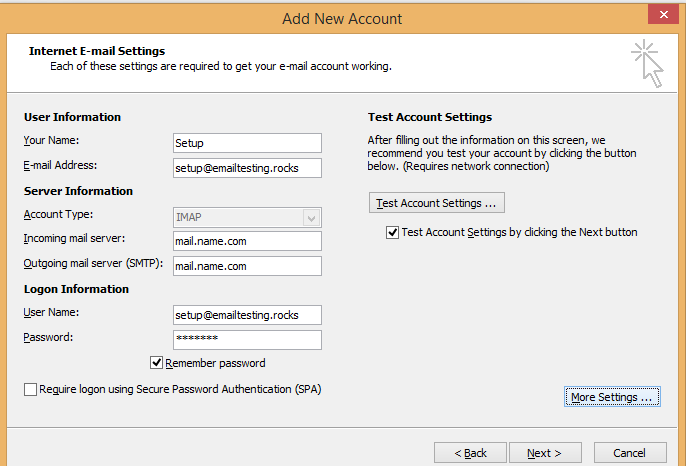
Task: Click the Outgoing mail server (SMTP) field
Action: pos(247,266)
